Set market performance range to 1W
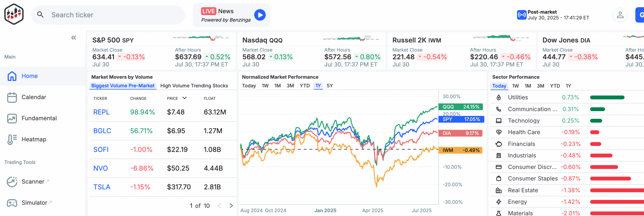The height and width of the screenshot is (216, 644). (x=265, y=86)
